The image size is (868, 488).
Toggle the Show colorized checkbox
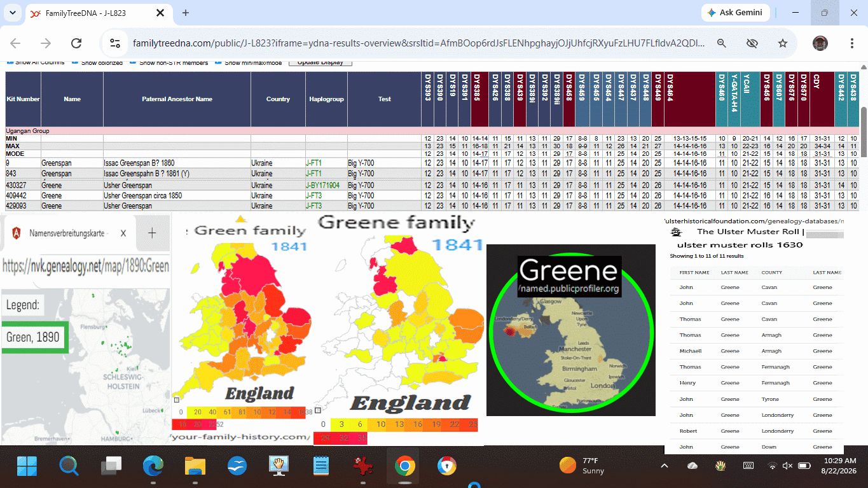coord(75,62)
